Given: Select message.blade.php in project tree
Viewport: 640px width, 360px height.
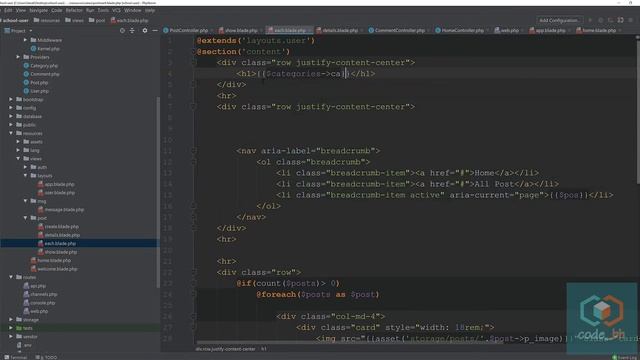Looking at the screenshot, I should (61, 209).
